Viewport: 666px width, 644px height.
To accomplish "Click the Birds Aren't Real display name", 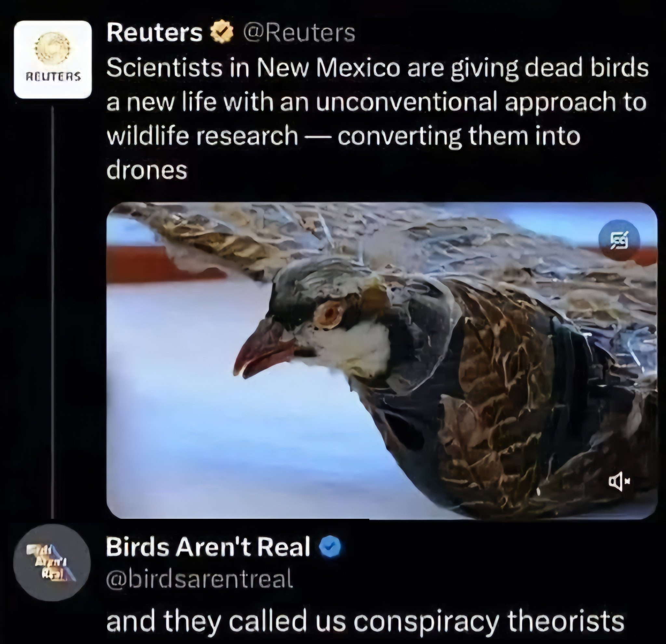I will pyautogui.click(x=208, y=546).
